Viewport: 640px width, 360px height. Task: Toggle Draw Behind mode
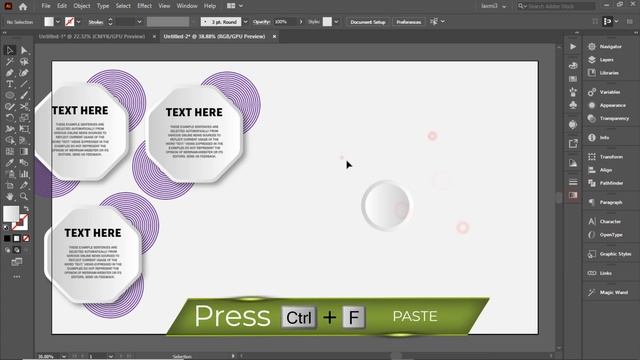coord(17,250)
